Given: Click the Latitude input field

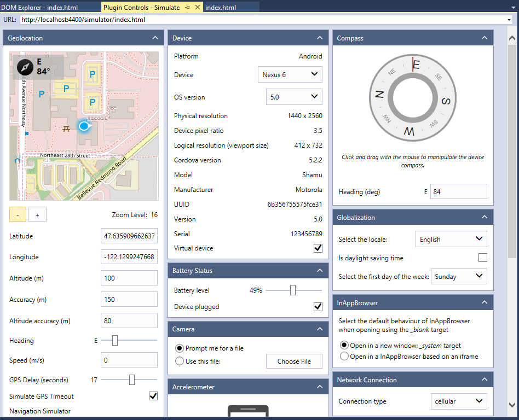Looking at the screenshot, I should click(x=129, y=236).
